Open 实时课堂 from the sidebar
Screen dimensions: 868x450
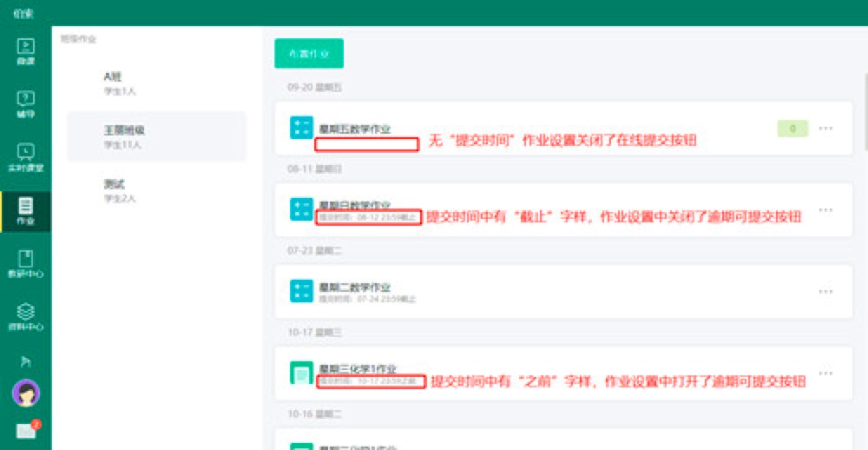point(25,158)
